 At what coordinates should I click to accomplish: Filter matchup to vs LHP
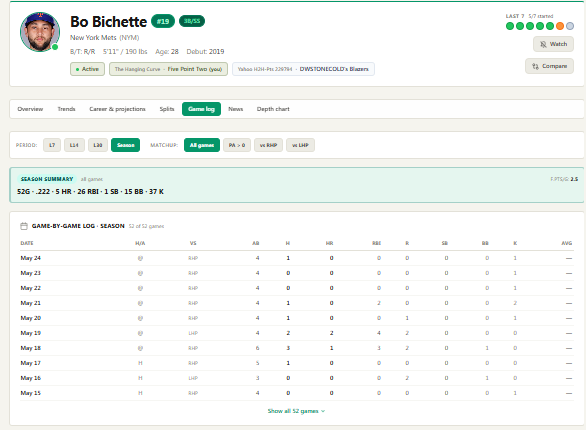click(300, 145)
